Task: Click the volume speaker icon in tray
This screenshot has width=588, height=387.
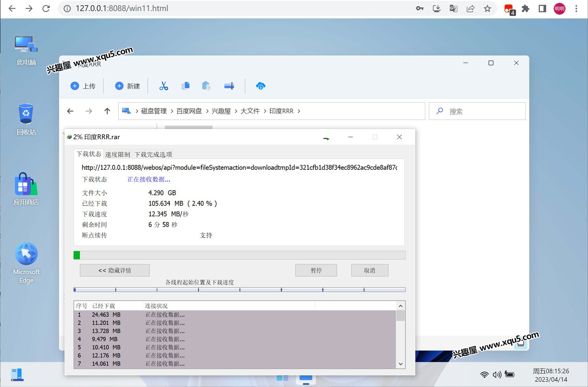Action: 497,374
